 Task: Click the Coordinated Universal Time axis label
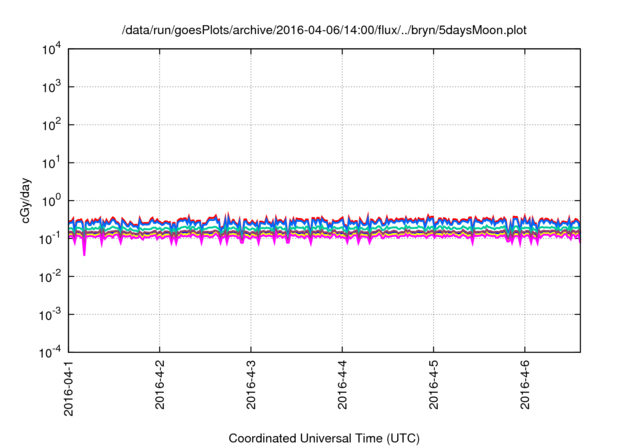pyautogui.click(x=323, y=439)
